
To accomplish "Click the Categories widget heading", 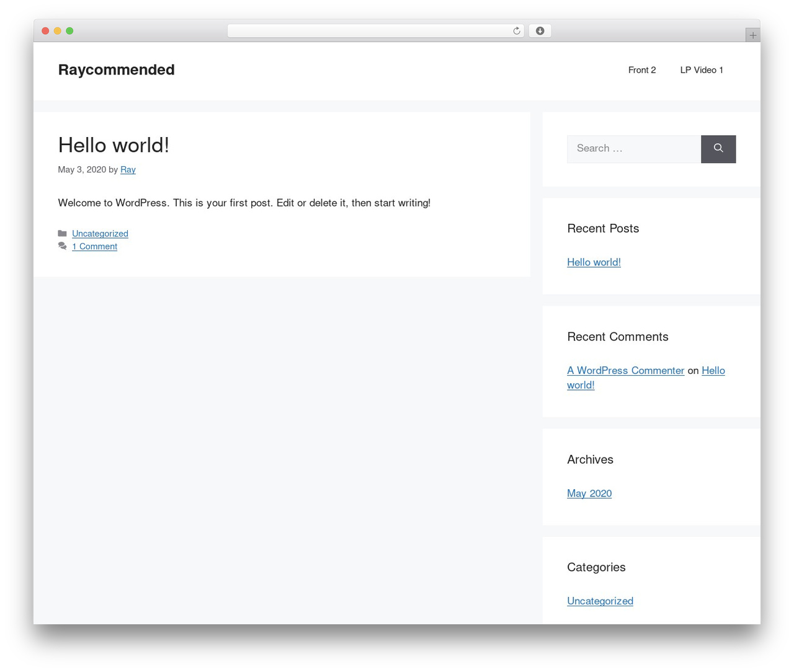I will (x=596, y=567).
